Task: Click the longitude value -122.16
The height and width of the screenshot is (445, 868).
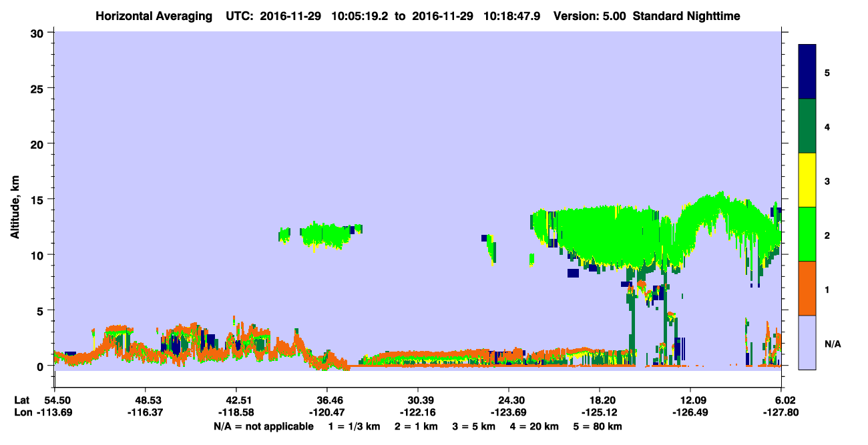Action: [418, 412]
